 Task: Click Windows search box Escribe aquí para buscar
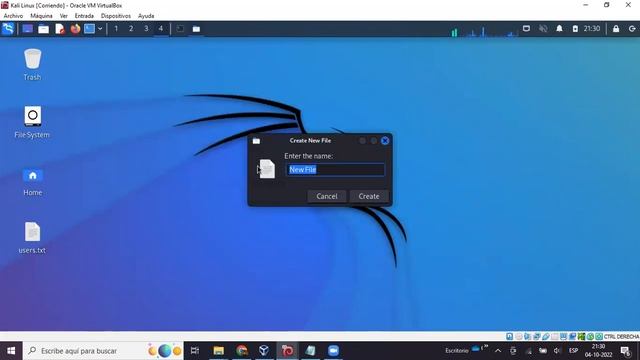[103, 351]
